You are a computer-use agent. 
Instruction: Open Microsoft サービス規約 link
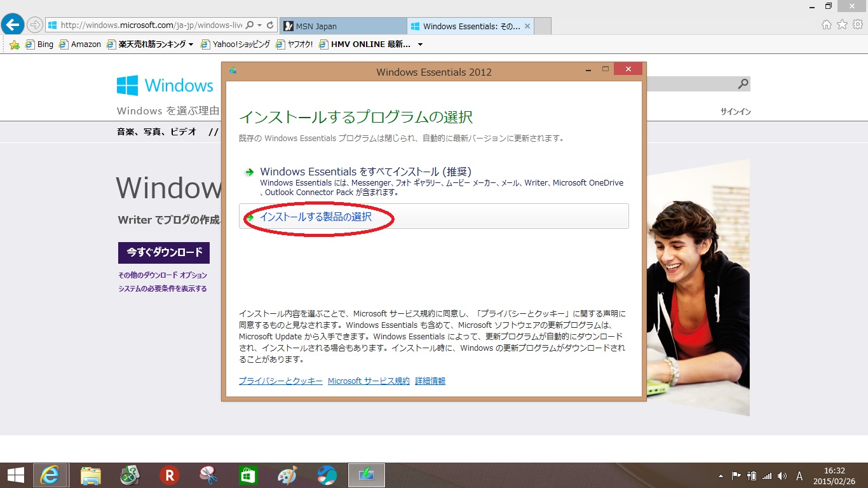pyautogui.click(x=369, y=381)
